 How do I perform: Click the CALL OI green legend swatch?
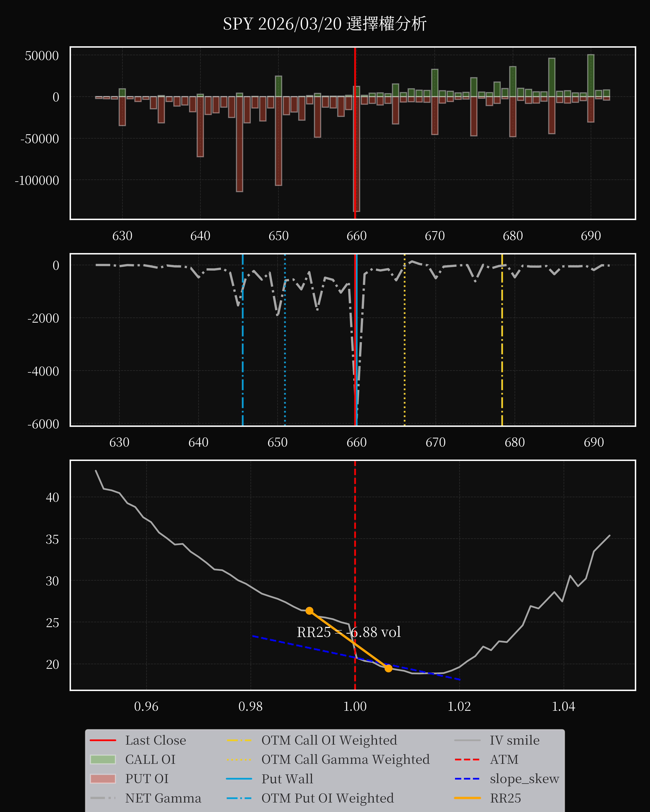click(103, 760)
